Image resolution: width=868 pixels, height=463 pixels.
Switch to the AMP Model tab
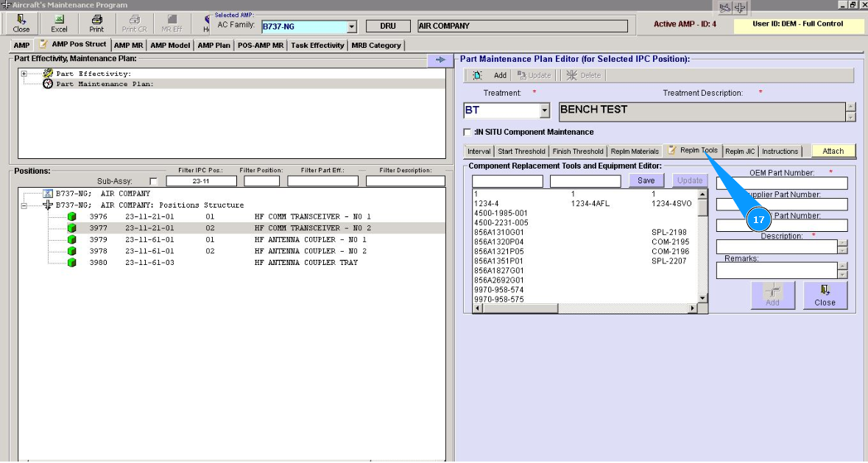click(170, 46)
